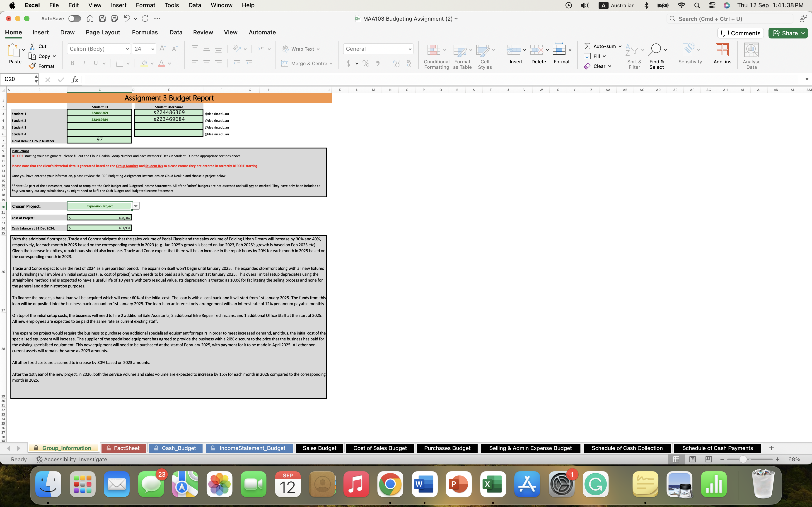Switch to the Formulas ribbon tab
The height and width of the screenshot is (507, 812).
coord(145,32)
